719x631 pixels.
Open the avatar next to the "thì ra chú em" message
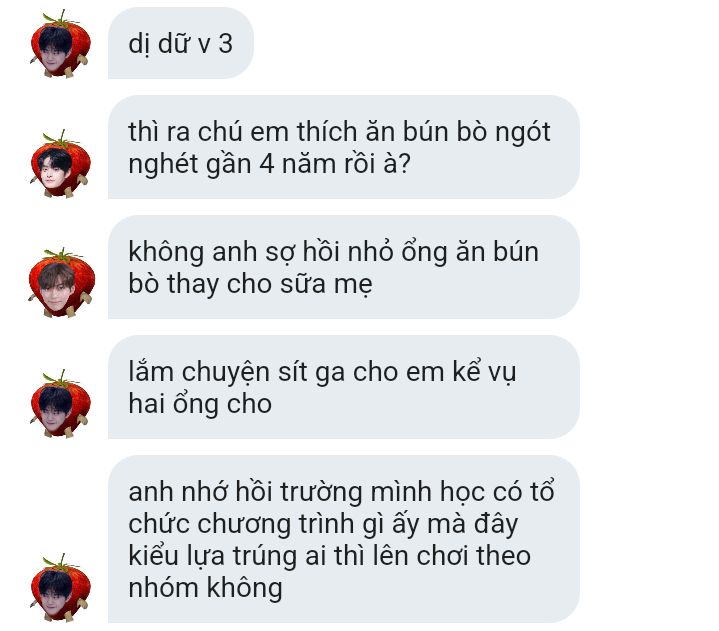[61, 164]
